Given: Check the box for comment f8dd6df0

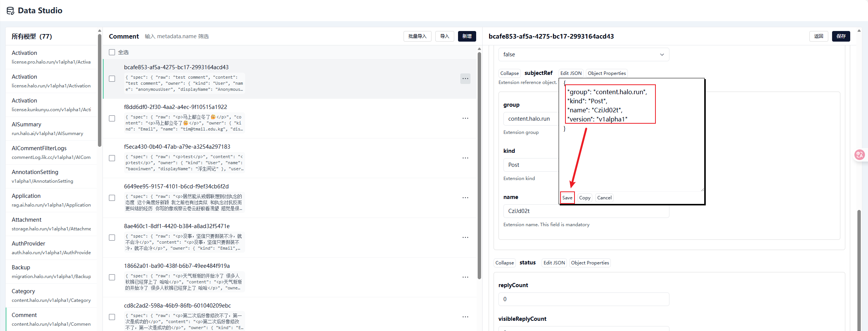Looking at the screenshot, I should point(112,118).
